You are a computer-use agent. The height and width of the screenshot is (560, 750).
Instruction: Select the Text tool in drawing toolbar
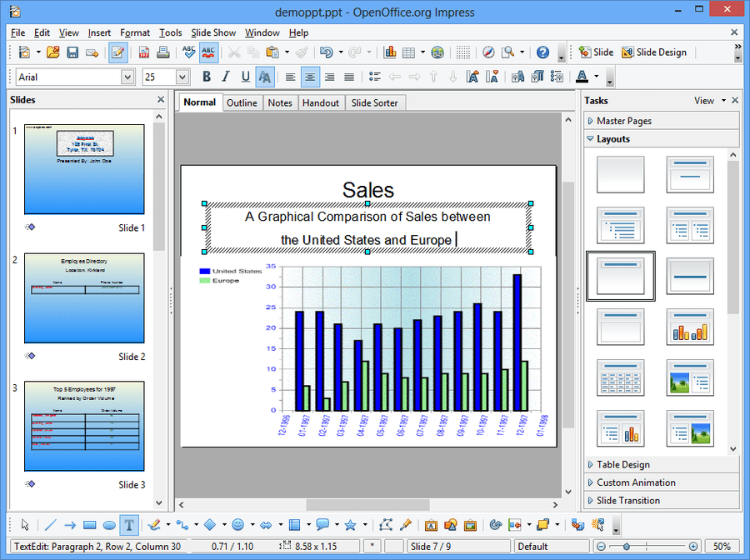[x=128, y=525]
